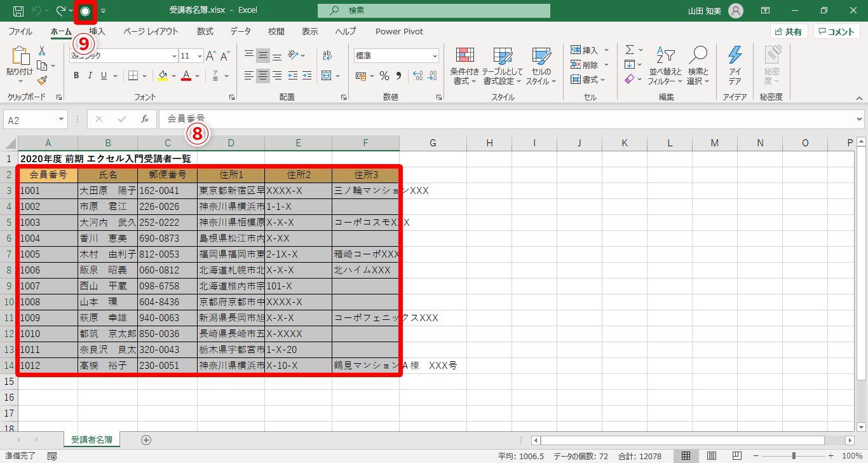Toggle Italic formatting
Image resolution: width=868 pixels, height=463 pixels.
[x=90, y=76]
